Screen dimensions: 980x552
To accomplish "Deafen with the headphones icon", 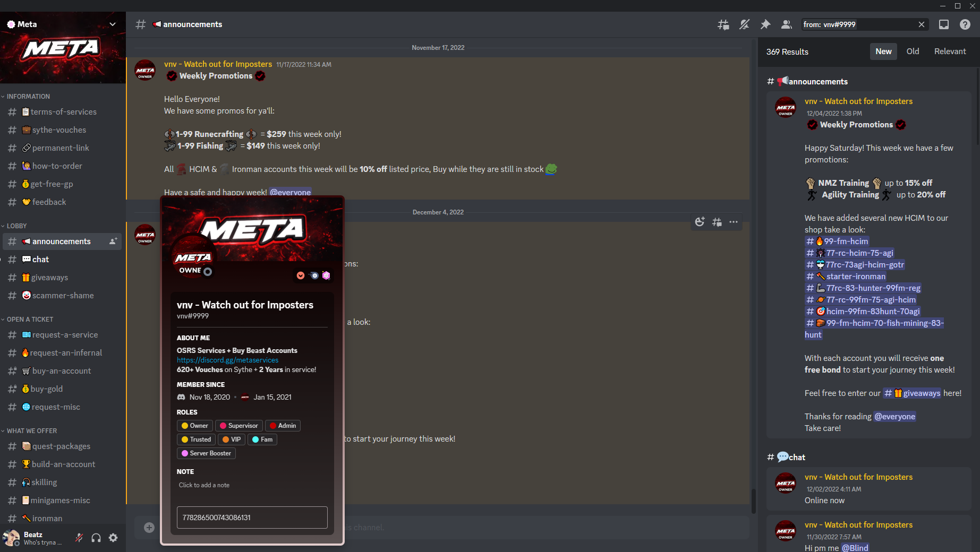I will [x=96, y=538].
